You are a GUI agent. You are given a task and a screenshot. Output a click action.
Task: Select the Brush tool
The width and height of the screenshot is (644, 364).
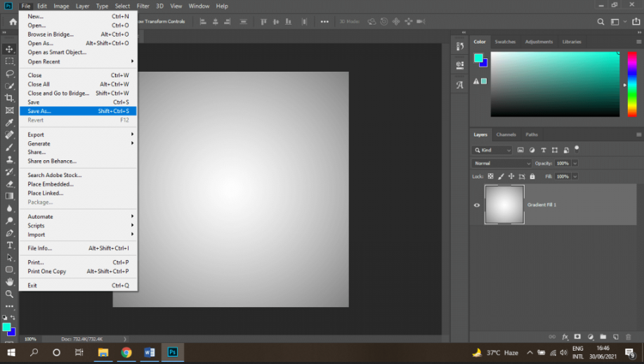(9, 147)
